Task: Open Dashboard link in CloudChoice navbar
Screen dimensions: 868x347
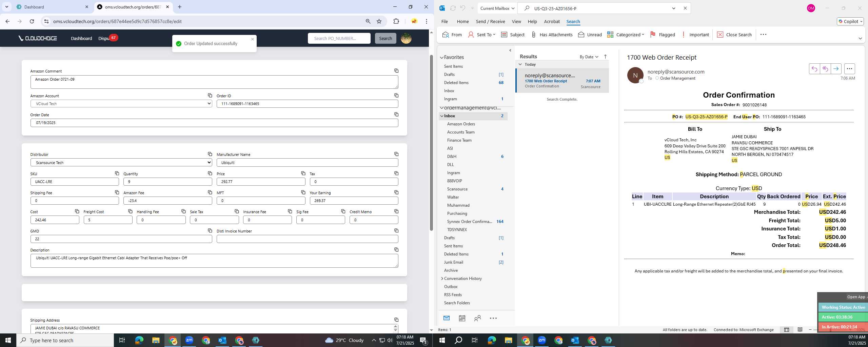Action: pyautogui.click(x=81, y=38)
